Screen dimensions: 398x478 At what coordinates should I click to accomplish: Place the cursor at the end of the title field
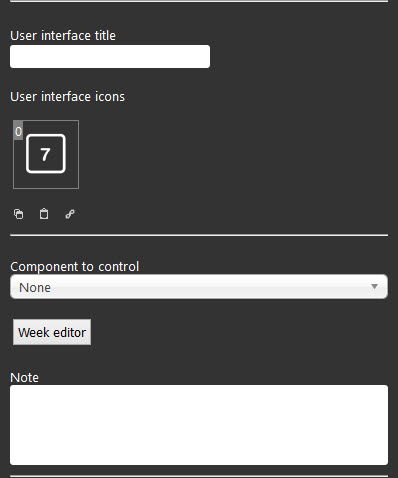(x=205, y=57)
